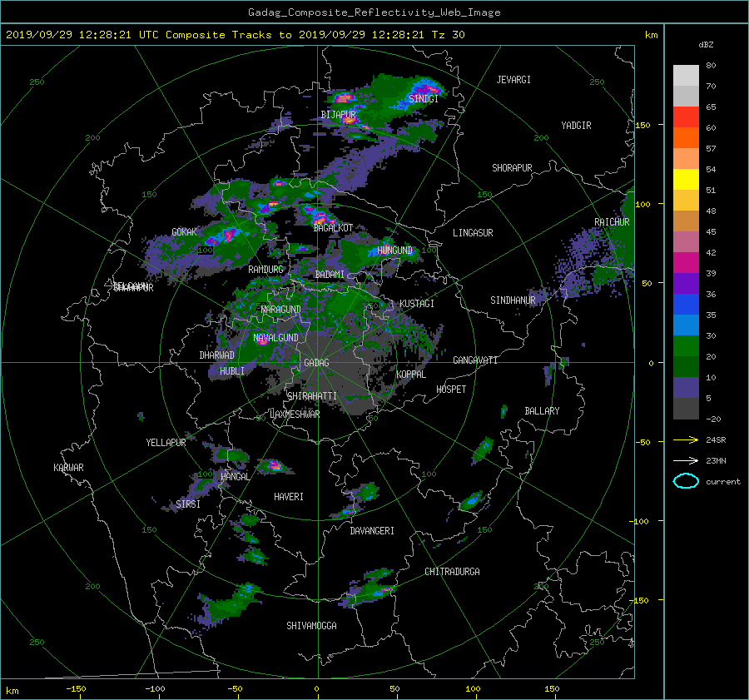The image size is (749, 700).
Task: Click the LAXMESHWAR city label
Action: point(295,415)
